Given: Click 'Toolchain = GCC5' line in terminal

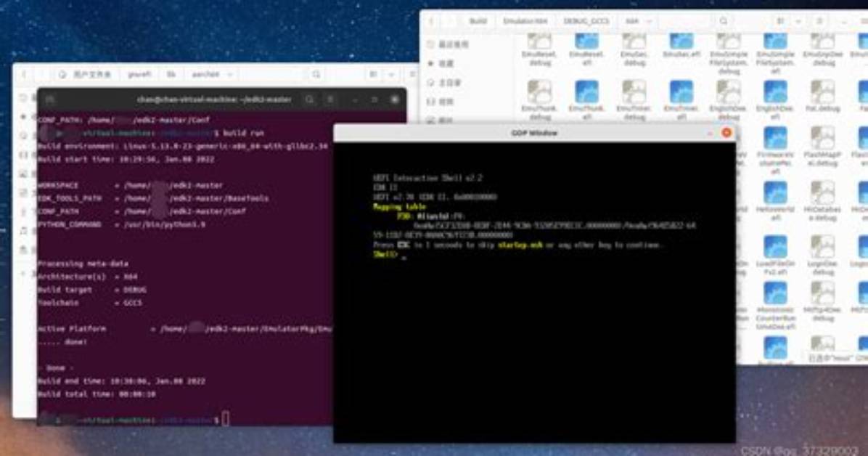Looking at the screenshot, I should point(90,303).
